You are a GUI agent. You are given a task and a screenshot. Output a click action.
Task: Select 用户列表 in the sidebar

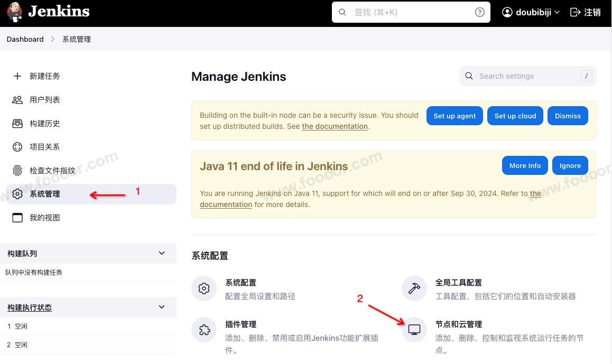coord(44,100)
